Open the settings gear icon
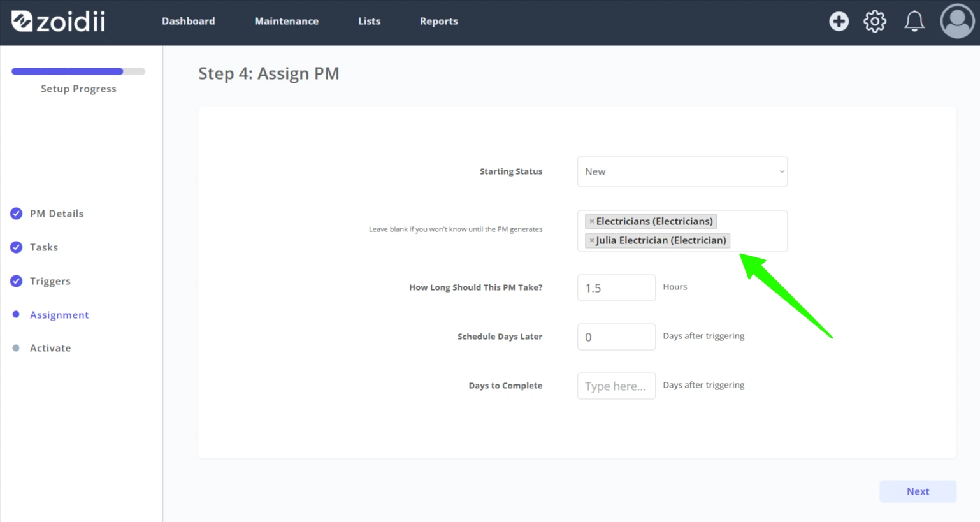 [875, 21]
